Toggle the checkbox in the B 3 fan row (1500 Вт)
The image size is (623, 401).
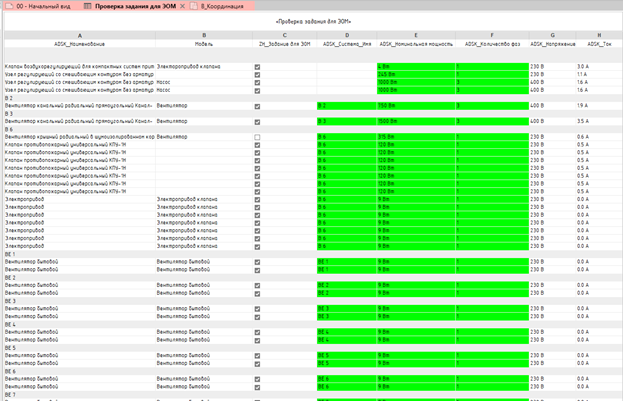tap(257, 122)
